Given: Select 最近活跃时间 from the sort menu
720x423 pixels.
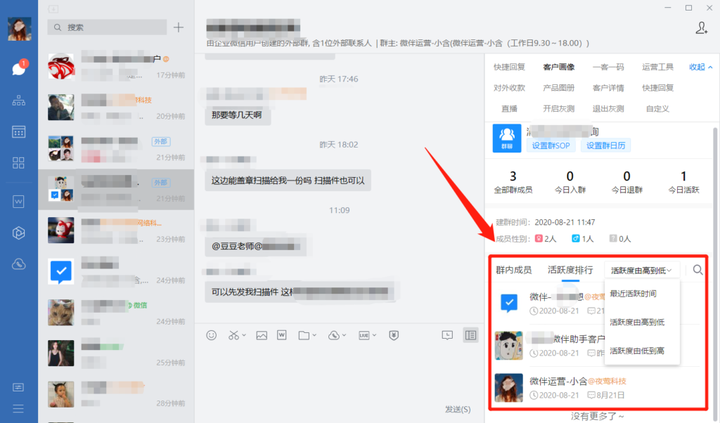Looking at the screenshot, I should pos(633,293).
